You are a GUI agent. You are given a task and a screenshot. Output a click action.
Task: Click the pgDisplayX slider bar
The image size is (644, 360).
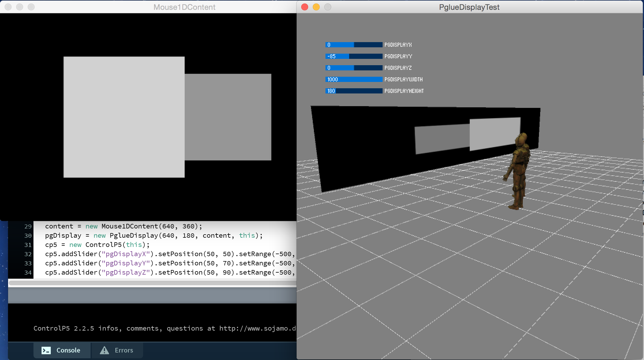(x=354, y=45)
